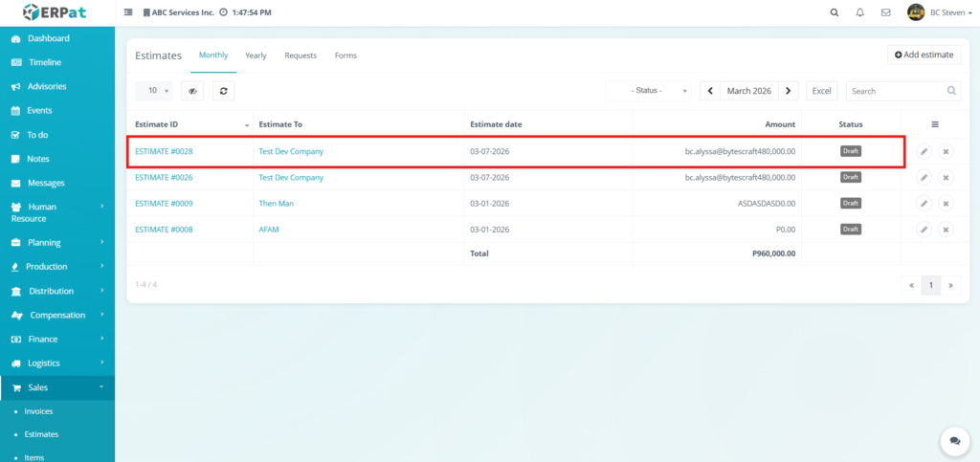The width and height of the screenshot is (980, 462).
Task: Switch to the Requests tab
Action: click(301, 55)
